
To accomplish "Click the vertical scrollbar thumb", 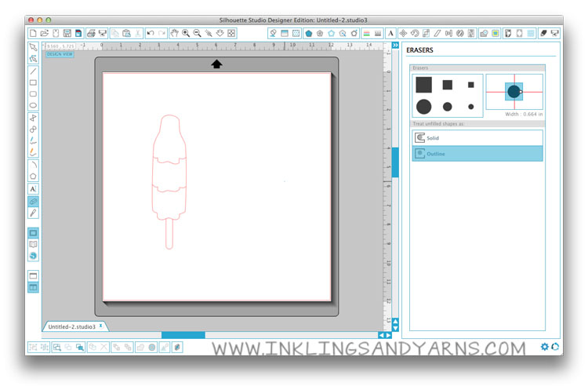I will coord(395,162).
